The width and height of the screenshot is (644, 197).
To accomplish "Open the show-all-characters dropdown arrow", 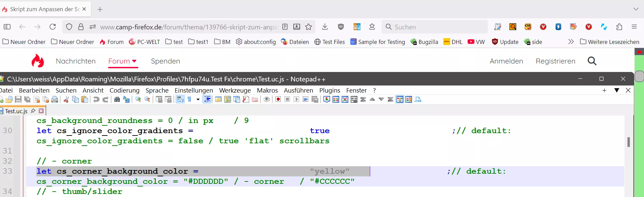I will pos(198,99).
